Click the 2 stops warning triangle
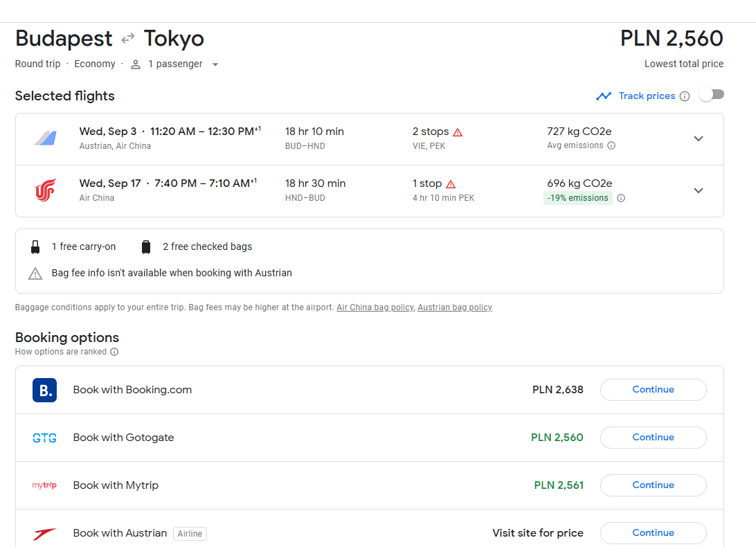 pyautogui.click(x=458, y=132)
